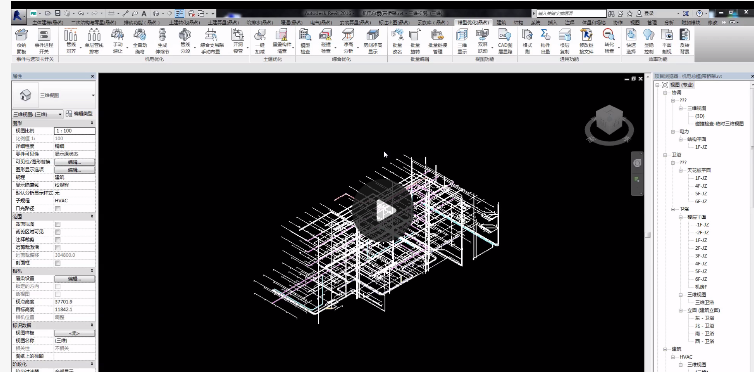754x372 pixels.
Task: Click the pipe alignment tool with vertical tubes icon
Action: [70, 35]
